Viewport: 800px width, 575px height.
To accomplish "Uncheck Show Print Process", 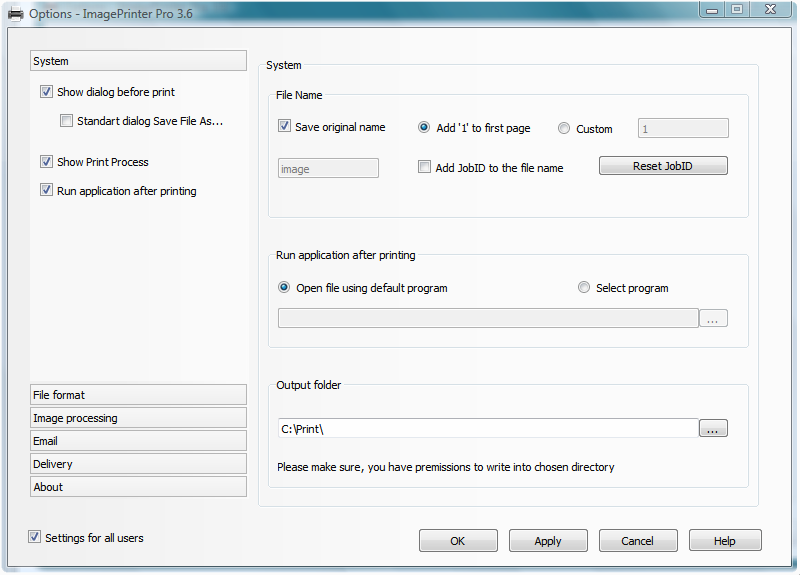I will coord(46,162).
